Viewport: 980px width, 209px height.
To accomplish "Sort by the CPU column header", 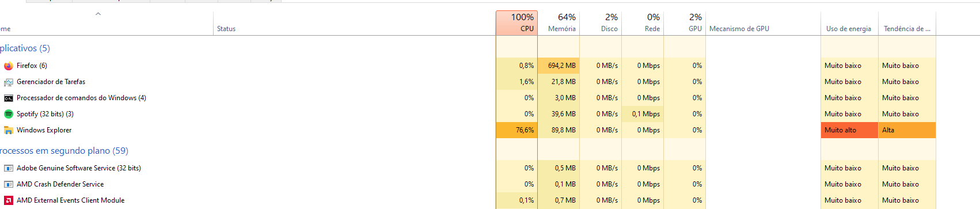I will point(516,23).
